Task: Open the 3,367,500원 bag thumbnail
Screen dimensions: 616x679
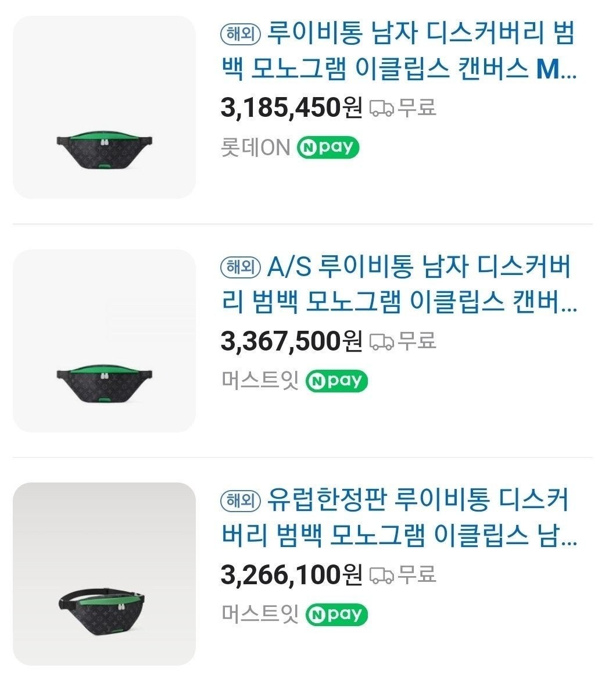Action: tap(104, 341)
